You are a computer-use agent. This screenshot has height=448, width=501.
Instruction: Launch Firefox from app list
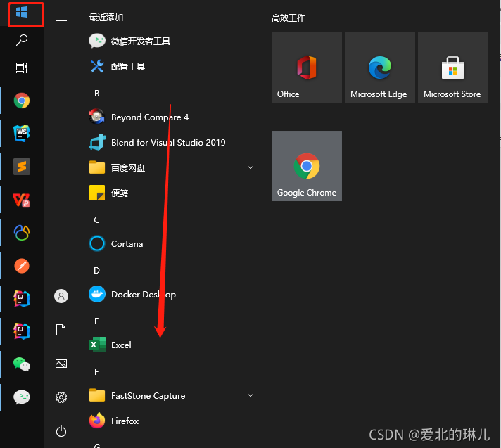tap(114, 421)
